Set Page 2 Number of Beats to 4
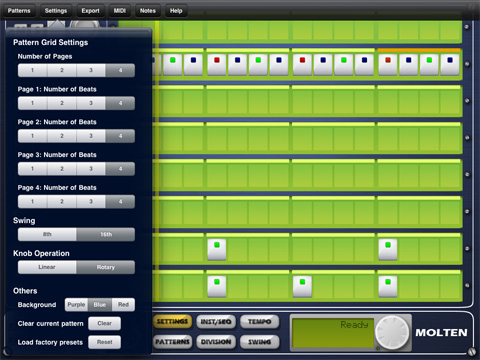This screenshot has height=360, width=480. click(120, 136)
